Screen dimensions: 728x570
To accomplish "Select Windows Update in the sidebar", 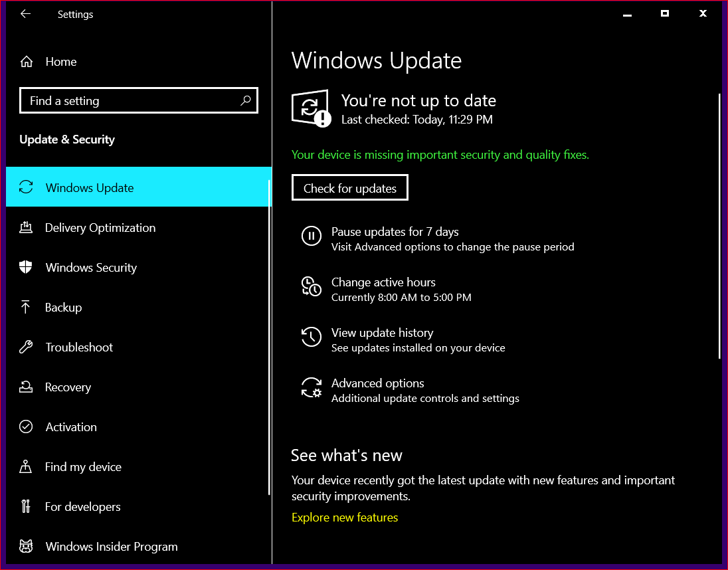I will (89, 187).
